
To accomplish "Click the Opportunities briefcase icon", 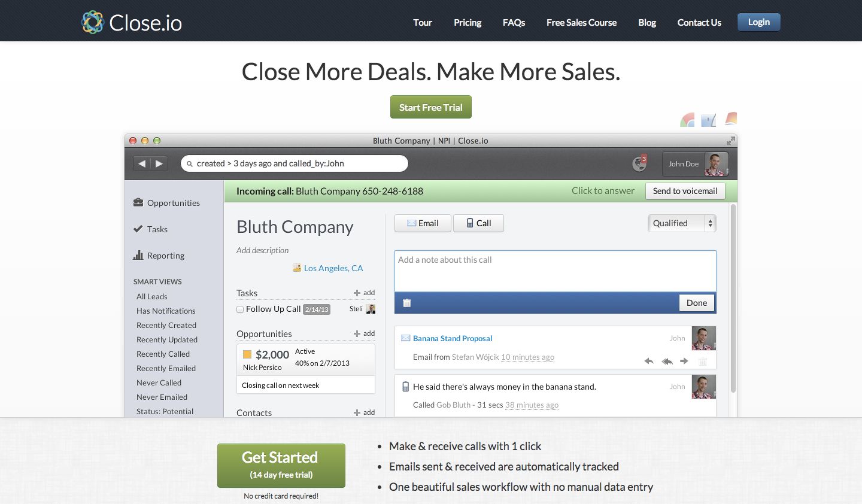I will tap(138, 202).
